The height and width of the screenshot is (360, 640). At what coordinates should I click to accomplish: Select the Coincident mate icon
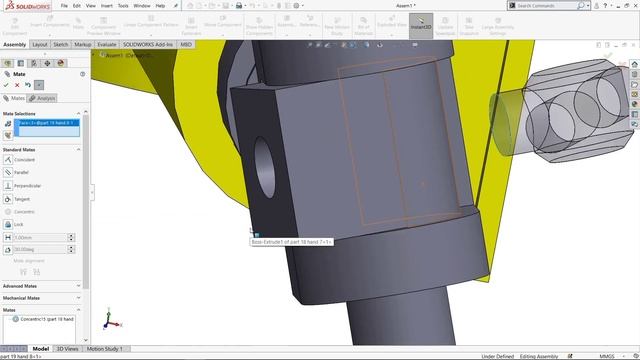click(x=8, y=160)
